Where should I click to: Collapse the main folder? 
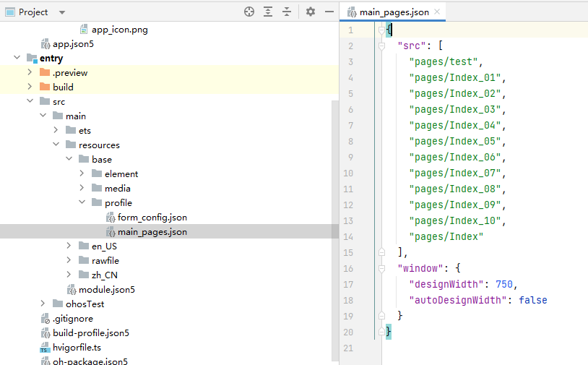pyautogui.click(x=43, y=116)
